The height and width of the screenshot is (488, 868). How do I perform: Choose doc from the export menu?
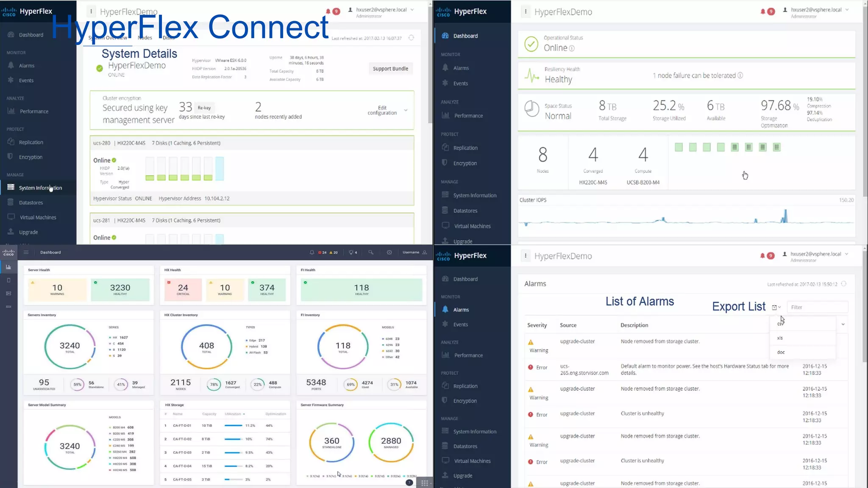(x=781, y=352)
